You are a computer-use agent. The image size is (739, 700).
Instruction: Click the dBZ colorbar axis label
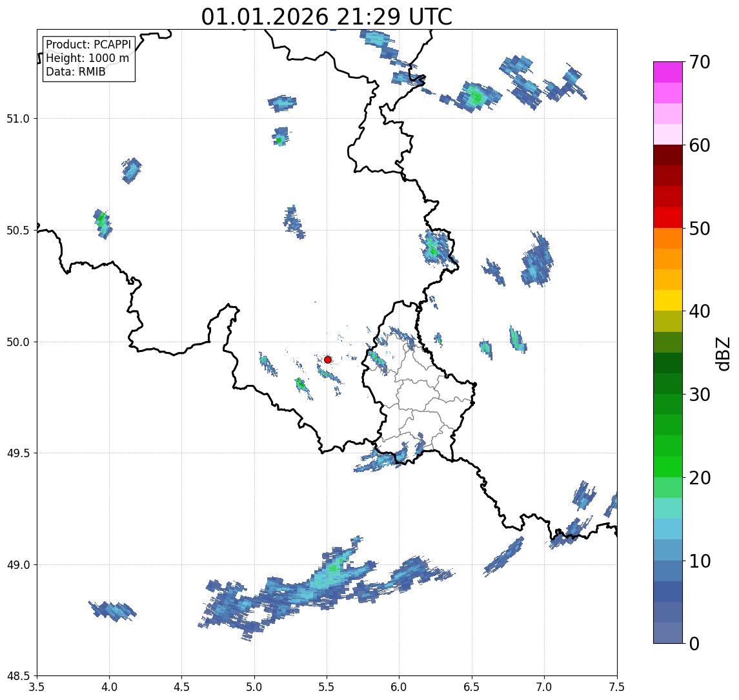pyautogui.click(x=724, y=353)
